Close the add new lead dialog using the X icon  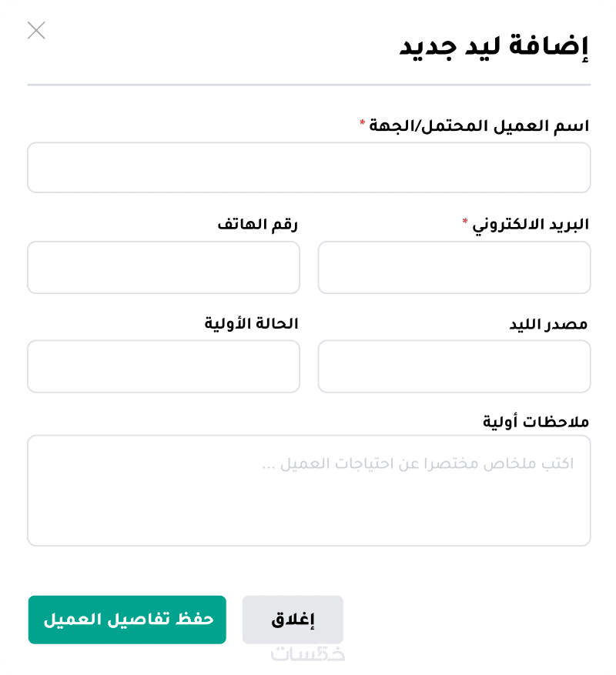[36, 31]
